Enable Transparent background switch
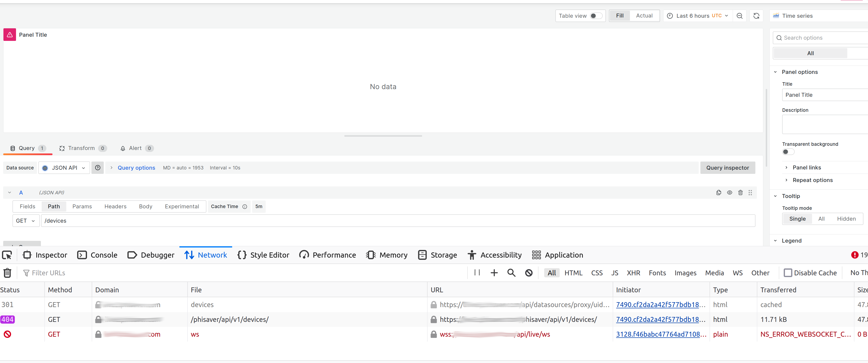 [x=788, y=152]
